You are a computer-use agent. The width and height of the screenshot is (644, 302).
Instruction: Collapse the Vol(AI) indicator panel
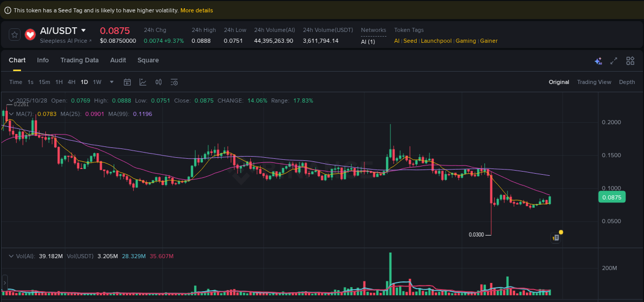point(11,256)
